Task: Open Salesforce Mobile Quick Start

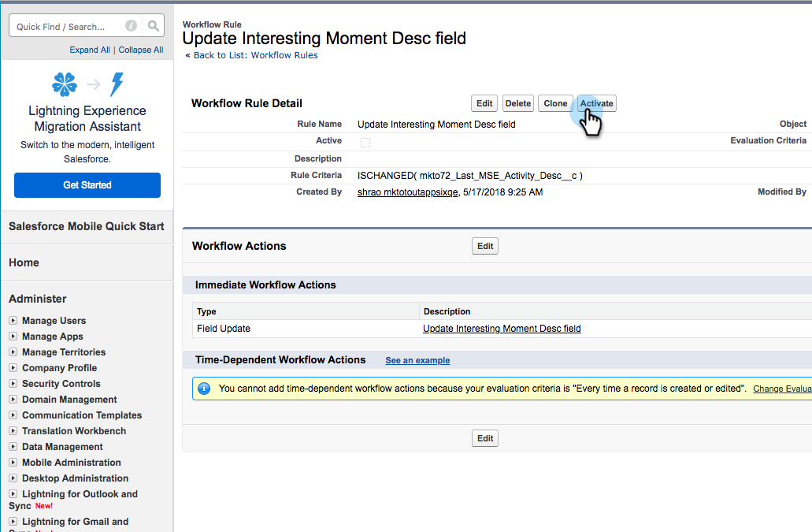Action: coord(87,226)
